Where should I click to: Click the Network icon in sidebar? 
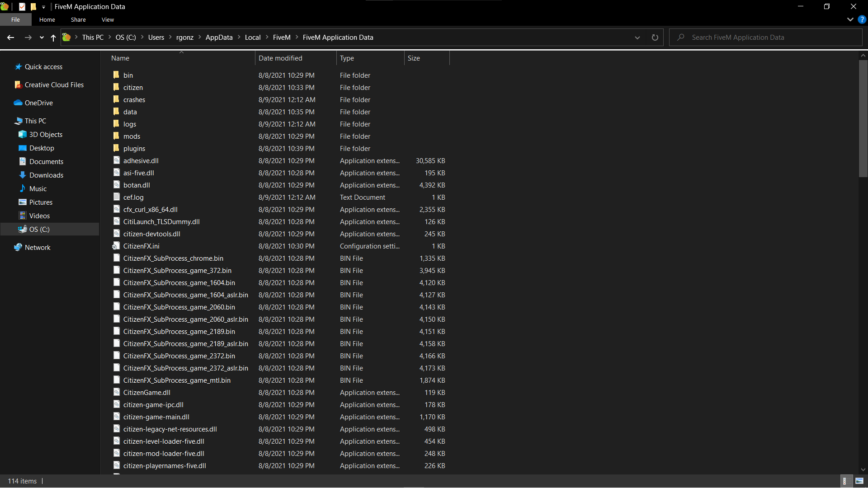18,247
